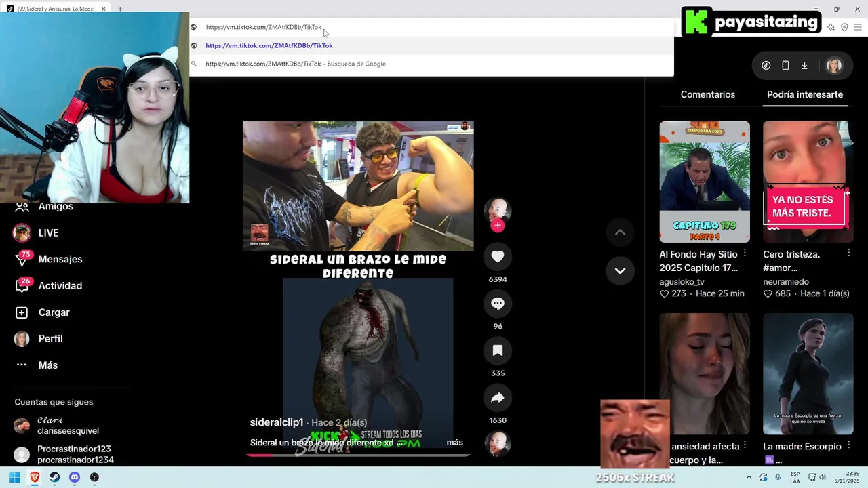
Task: Select the Sideral y Antaurus browser tab
Action: click(56, 9)
